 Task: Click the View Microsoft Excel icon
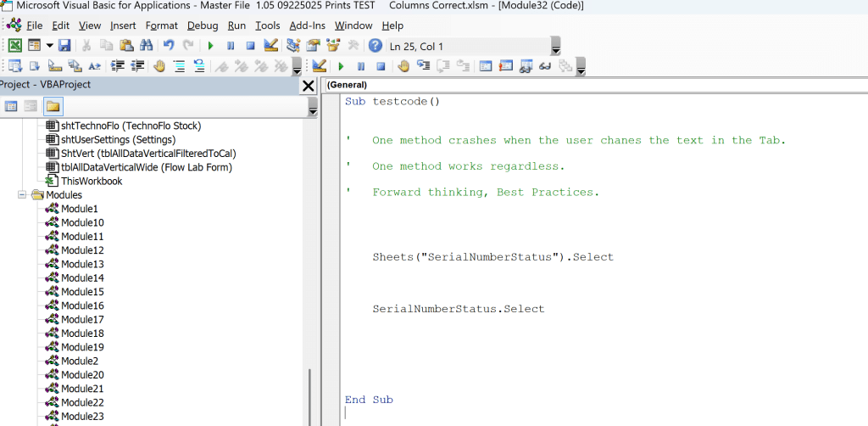[x=14, y=45]
